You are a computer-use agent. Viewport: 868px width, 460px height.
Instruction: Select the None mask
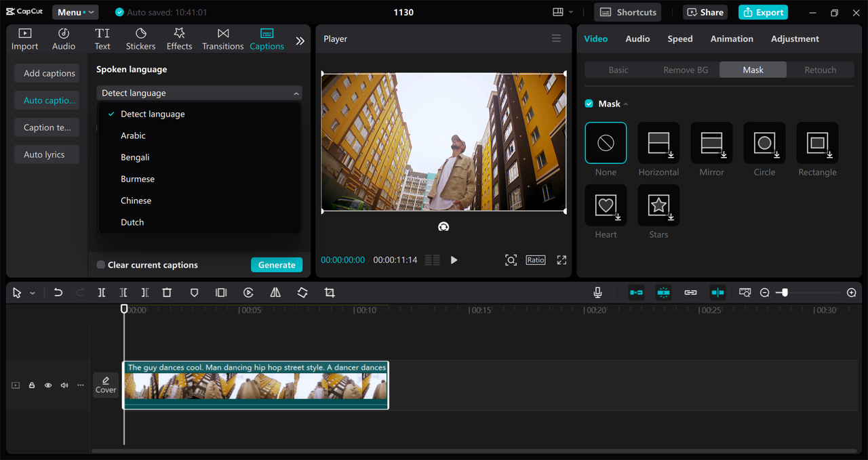tap(606, 143)
